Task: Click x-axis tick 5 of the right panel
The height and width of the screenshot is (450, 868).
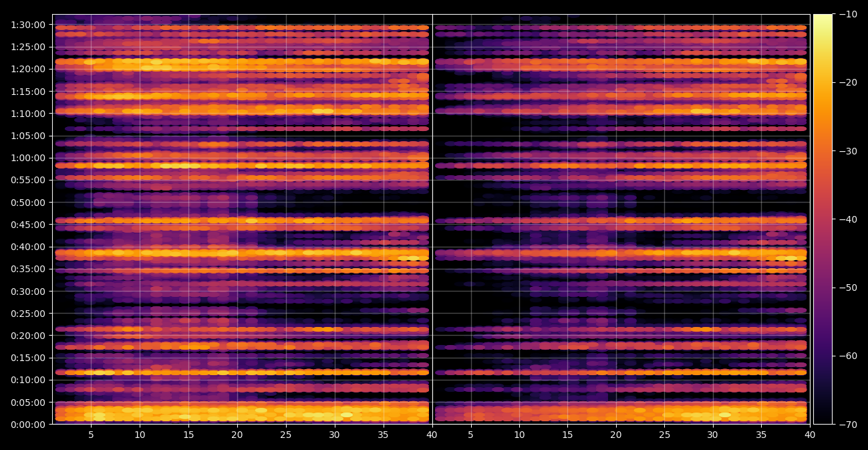Action: [470, 435]
